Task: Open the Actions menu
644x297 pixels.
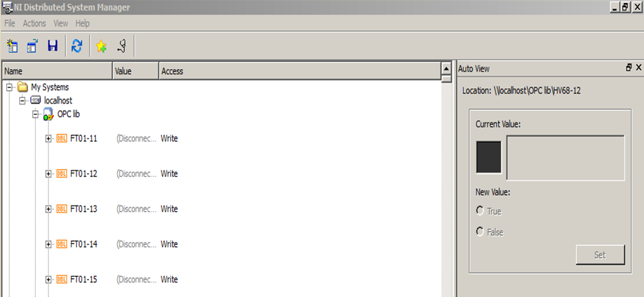Action: [x=34, y=23]
